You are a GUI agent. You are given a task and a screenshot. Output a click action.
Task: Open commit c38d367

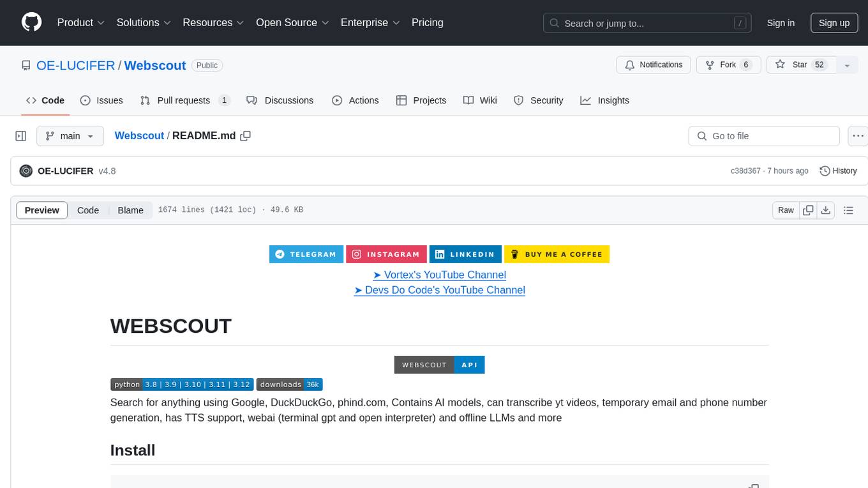745,171
